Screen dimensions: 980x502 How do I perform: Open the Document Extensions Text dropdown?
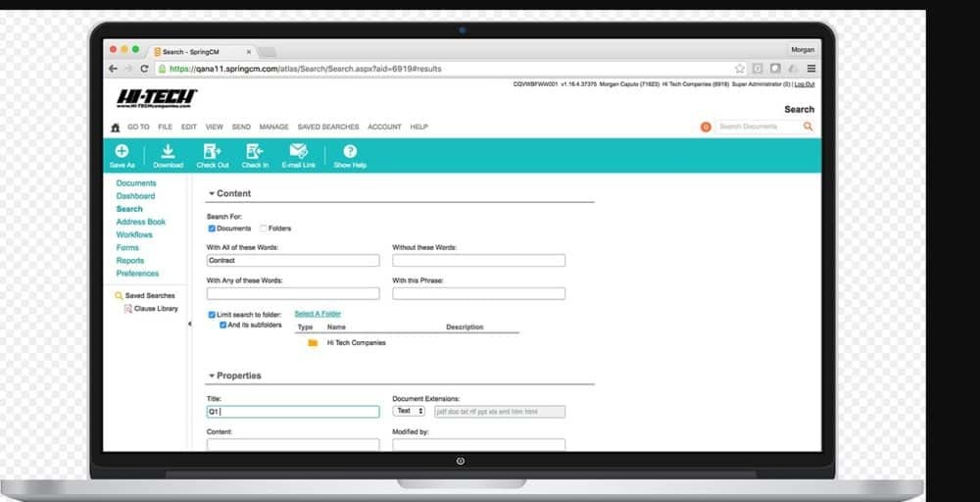[x=410, y=412]
